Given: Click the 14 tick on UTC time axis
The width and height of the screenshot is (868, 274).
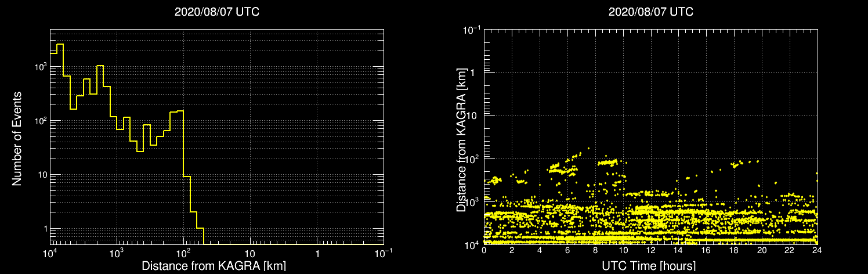Looking at the screenshot, I should (x=678, y=251).
